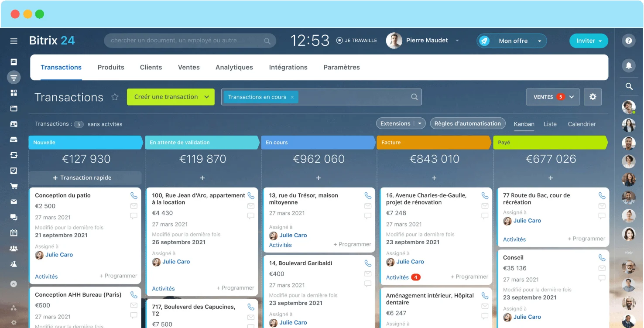Select the orange Facture stage header

[434, 142]
